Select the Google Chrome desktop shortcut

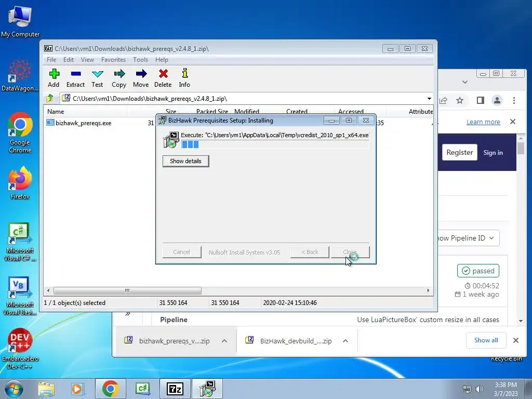(20, 132)
